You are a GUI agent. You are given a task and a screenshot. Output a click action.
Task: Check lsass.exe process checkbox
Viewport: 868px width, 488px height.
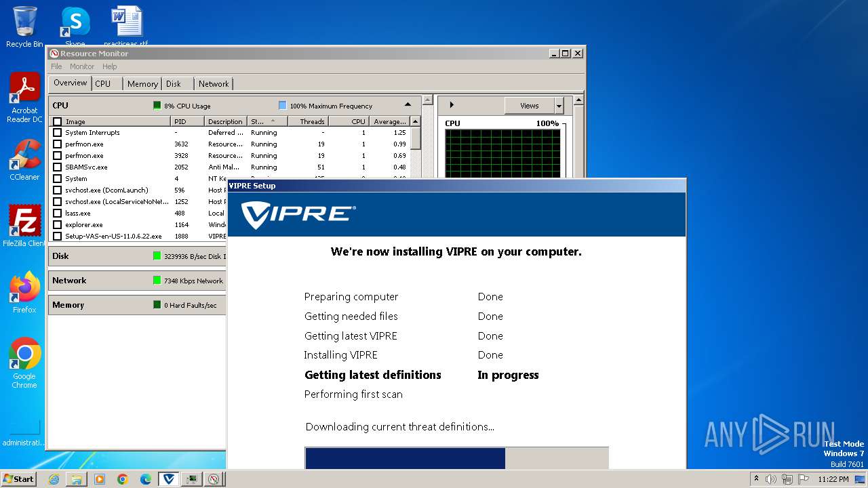pyautogui.click(x=58, y=213)
